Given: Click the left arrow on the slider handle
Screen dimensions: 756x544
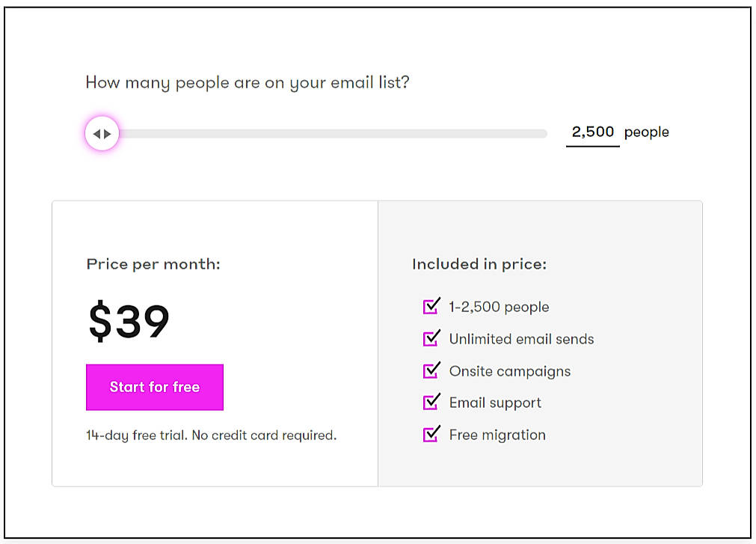Looking at the screenshot, I should click(98, 133).
